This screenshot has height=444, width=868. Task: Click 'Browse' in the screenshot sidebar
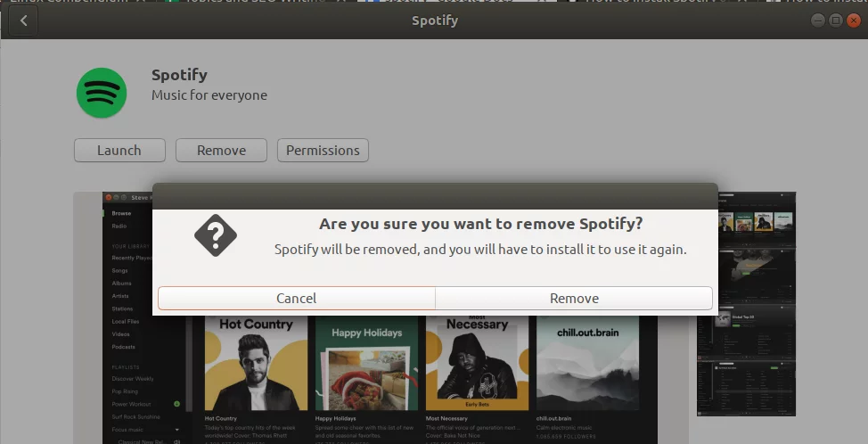121,213
